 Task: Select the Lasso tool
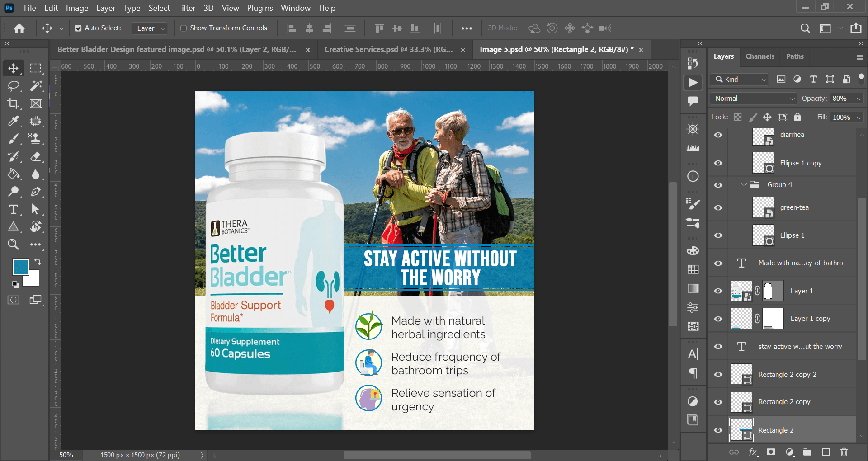[x=14, y=86]
